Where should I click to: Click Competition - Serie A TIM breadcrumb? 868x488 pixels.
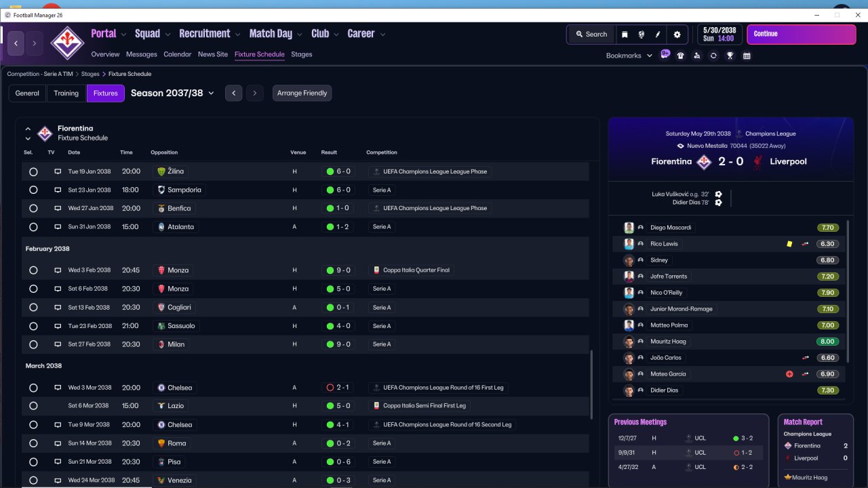(40, 74)
